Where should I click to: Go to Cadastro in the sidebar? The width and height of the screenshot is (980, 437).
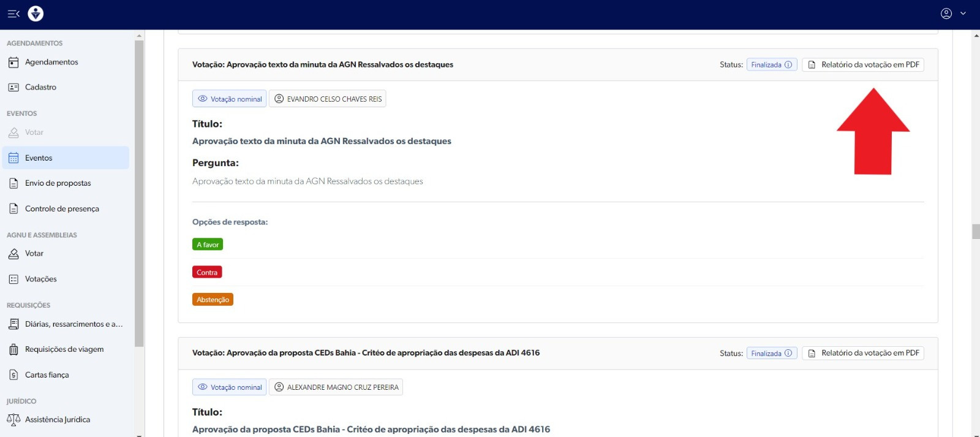(x=40, y=87)
